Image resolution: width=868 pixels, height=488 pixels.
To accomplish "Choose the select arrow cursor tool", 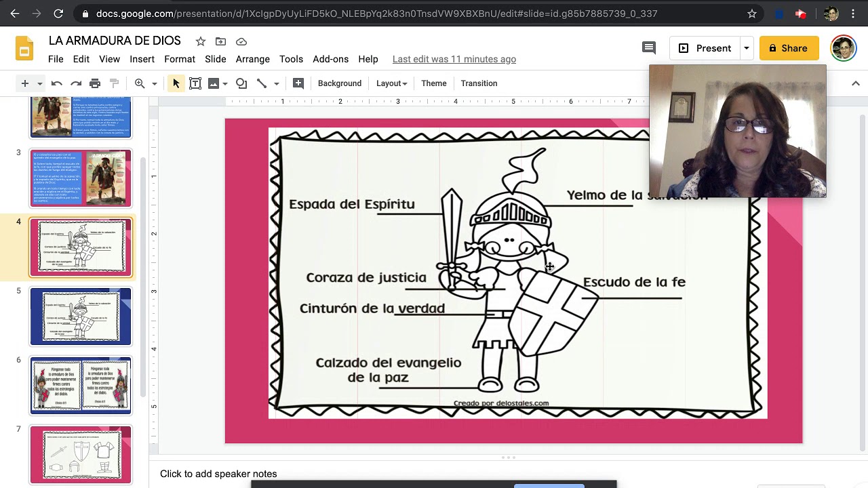I will point(176,83).
